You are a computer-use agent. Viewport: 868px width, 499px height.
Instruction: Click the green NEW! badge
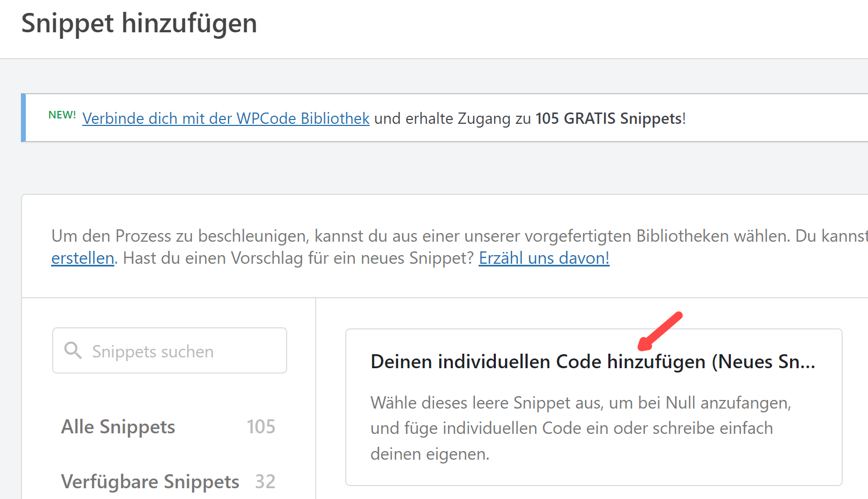pos(62,115)
